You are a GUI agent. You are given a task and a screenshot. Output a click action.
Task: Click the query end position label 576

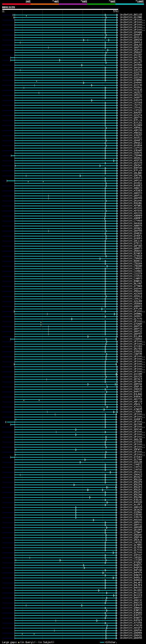pos(115,11)
